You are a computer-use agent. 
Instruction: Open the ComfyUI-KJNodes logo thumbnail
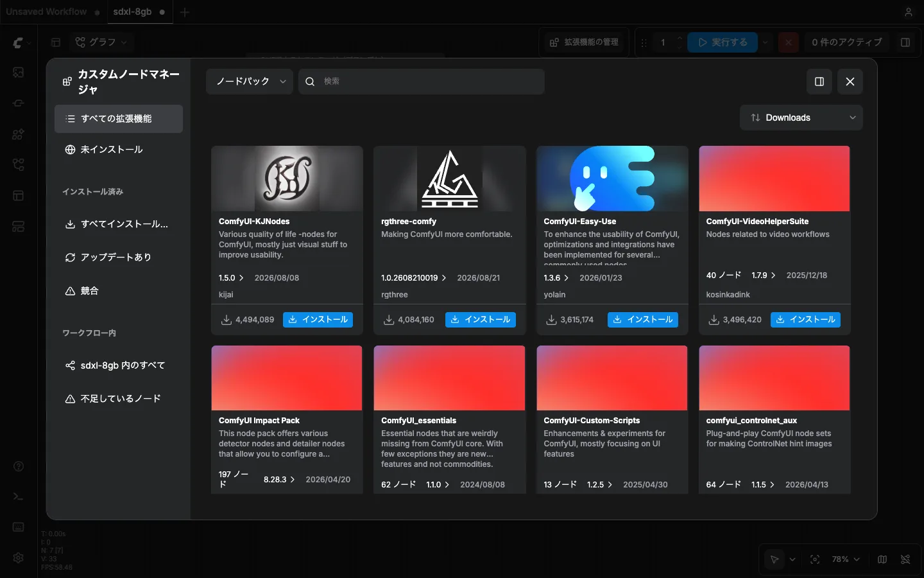tap(287, 179)
